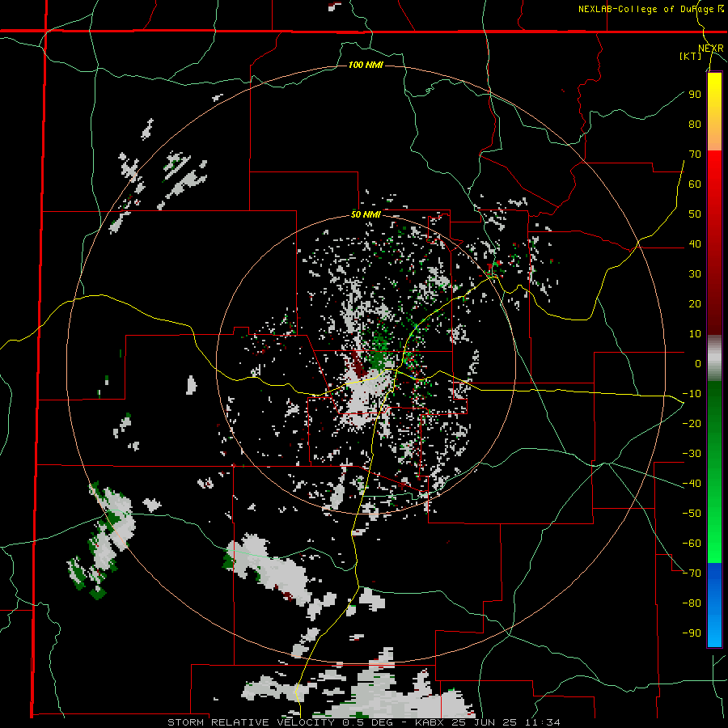Click the 100 NMI range ring label

point(366,65)
